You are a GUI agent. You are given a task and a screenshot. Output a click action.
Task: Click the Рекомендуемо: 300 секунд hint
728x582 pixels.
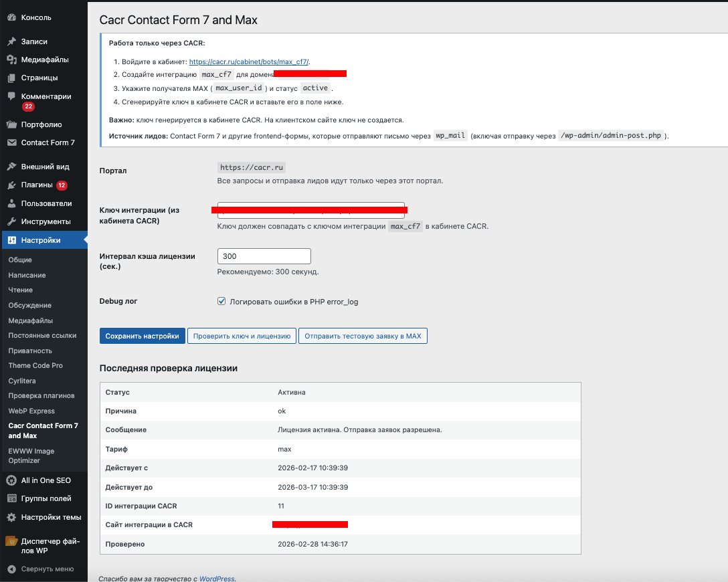[268, 272]
